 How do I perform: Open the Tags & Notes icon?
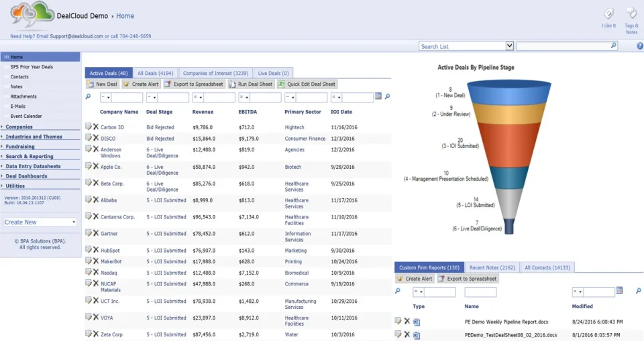(x=631, y=13)
